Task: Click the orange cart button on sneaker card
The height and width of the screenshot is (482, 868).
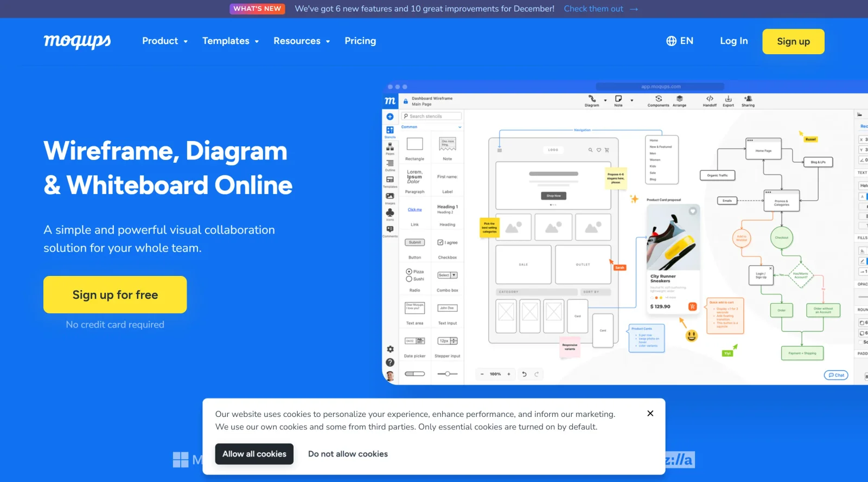Action: [x=692, y=306]
